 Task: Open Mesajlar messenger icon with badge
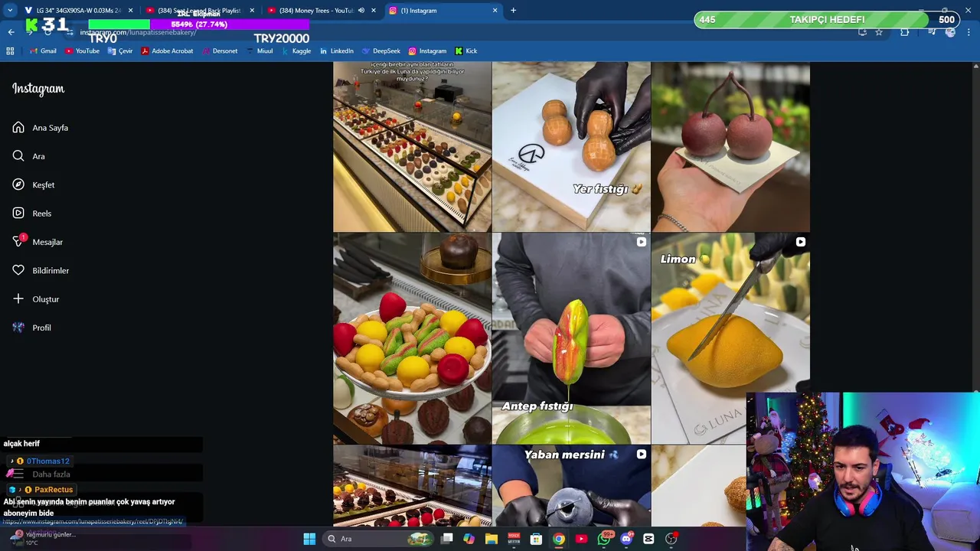tap(18, 242)
